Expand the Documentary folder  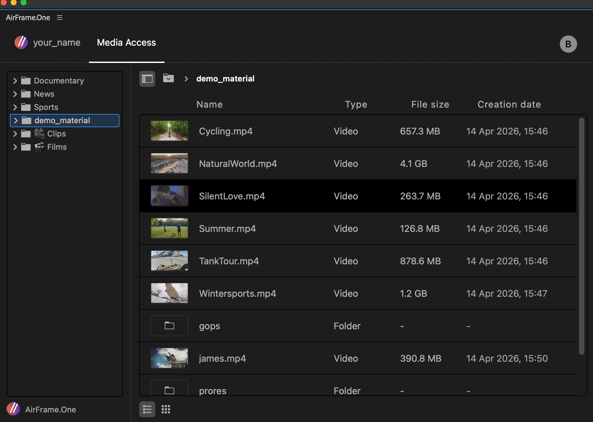click(15, 81)
